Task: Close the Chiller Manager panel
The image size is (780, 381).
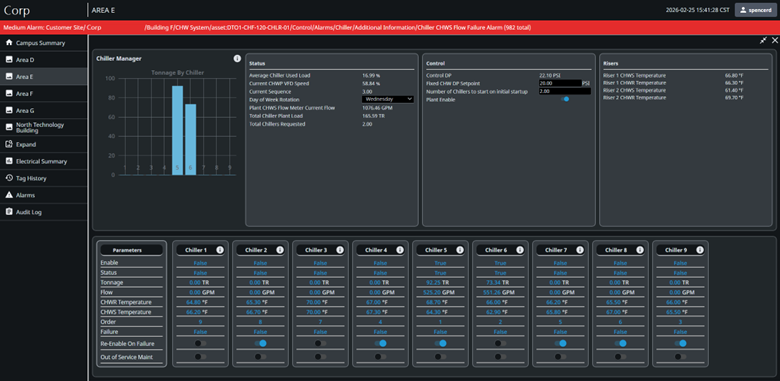Action: pyautogui.click(x=775, y=41)
